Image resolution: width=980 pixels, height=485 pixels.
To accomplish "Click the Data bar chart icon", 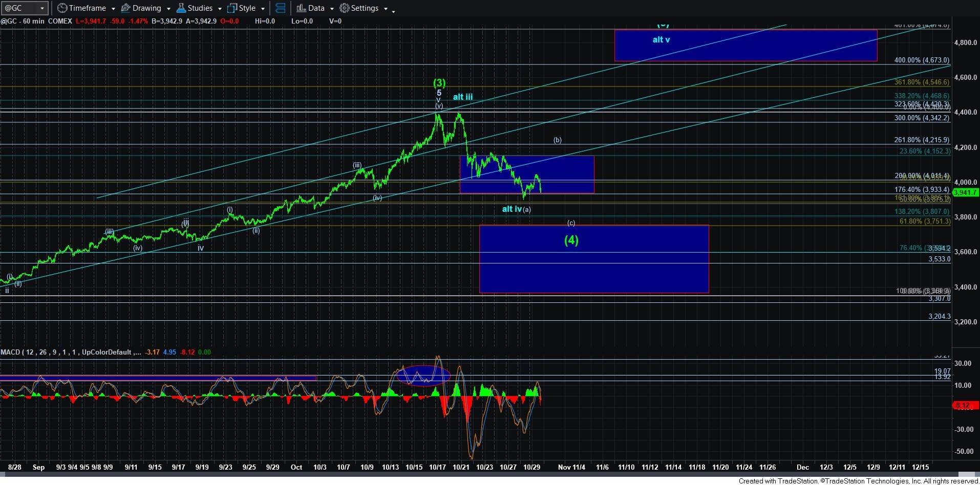I will [x=301, y=8].
